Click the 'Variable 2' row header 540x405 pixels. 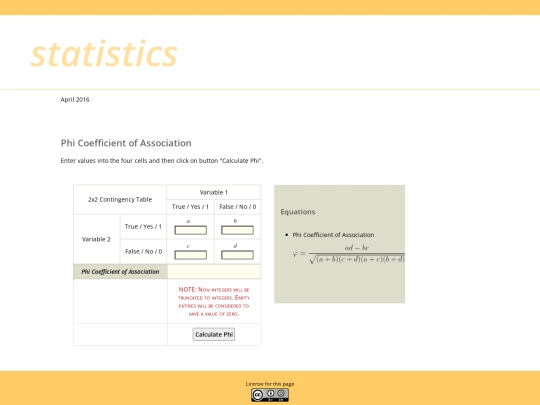point(96,239)
